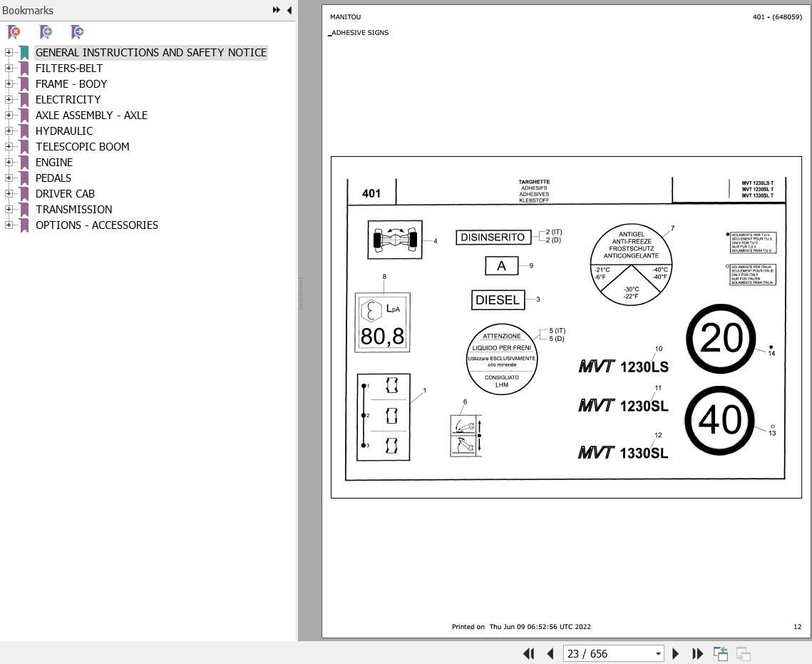Go to previous page arrow
This screenshot has width=812, height=664.
tap(550, 653)
